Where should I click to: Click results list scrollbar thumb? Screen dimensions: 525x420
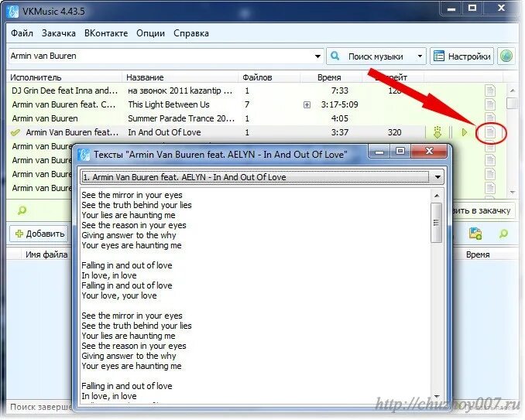(x=513, y=103)
